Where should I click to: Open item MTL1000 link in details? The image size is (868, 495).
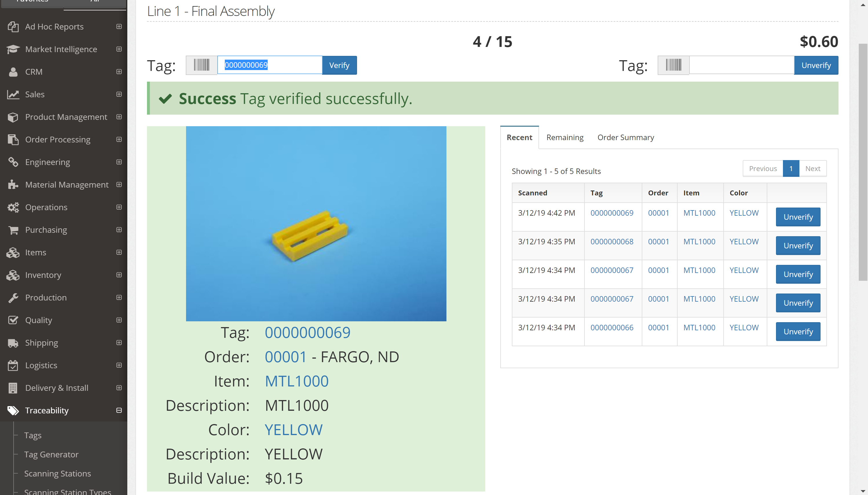(297, 381)
